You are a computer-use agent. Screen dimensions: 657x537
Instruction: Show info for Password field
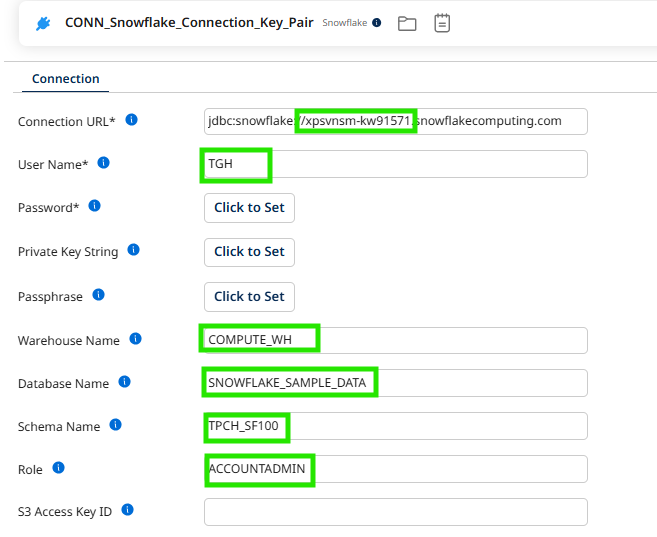95,206
